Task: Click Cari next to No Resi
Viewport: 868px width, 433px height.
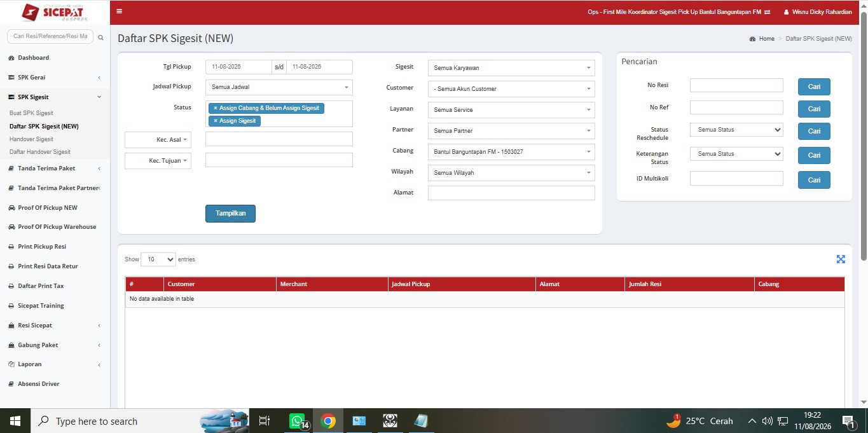Action: click(814, 87)
